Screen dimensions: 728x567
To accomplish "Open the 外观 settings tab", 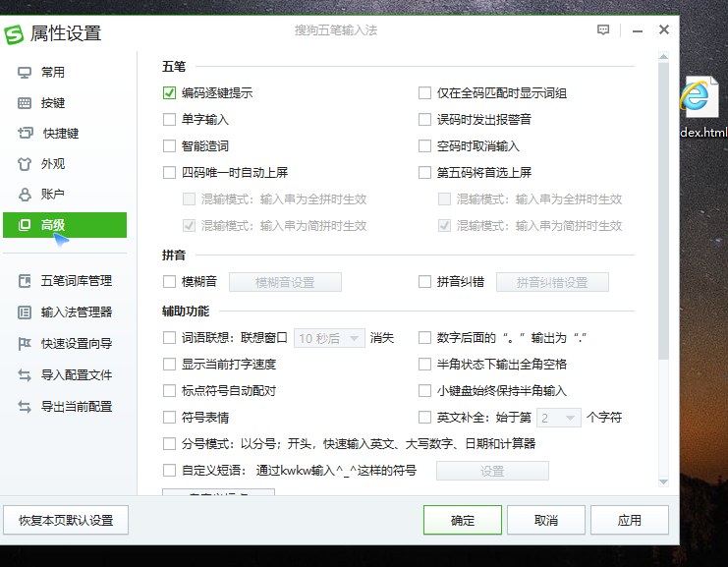I will [65, 164].
